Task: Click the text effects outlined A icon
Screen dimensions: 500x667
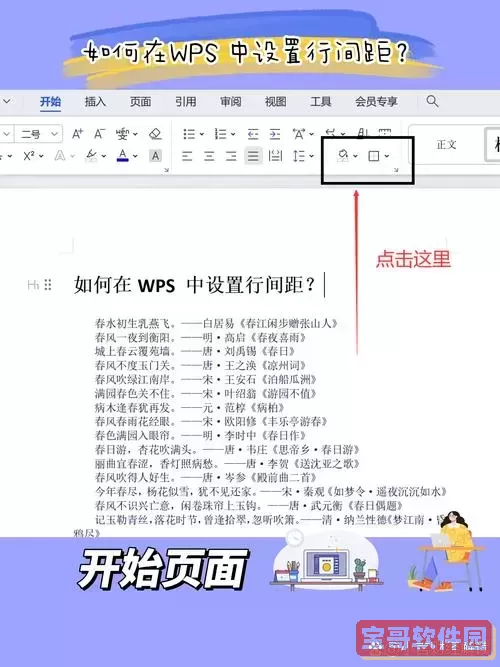Action: 60,156
